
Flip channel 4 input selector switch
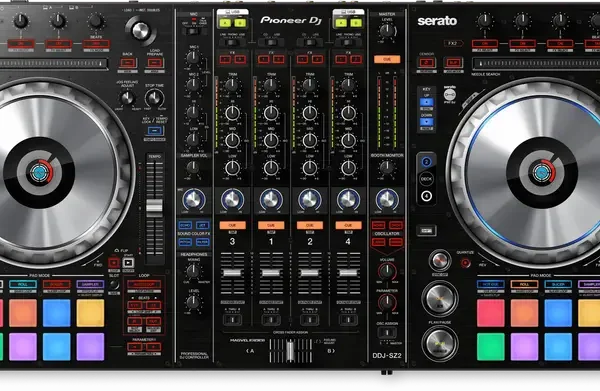pyautogui.click(x=348, y=42)
